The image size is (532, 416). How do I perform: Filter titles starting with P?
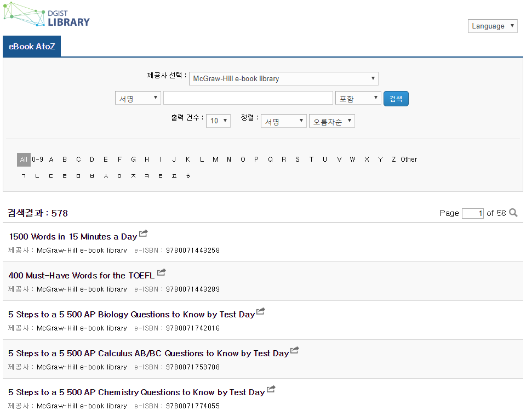pyautogui.click(x=256, y=159)
